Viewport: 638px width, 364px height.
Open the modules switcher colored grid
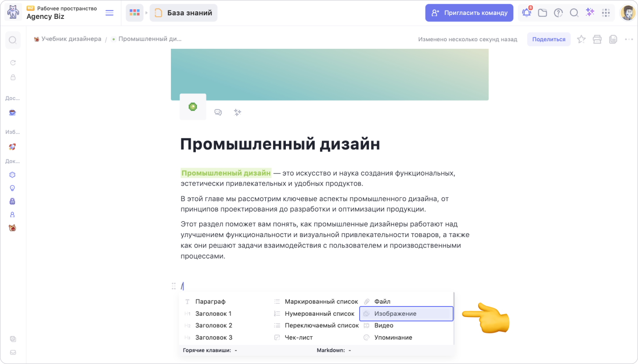(x=134, y=13)
